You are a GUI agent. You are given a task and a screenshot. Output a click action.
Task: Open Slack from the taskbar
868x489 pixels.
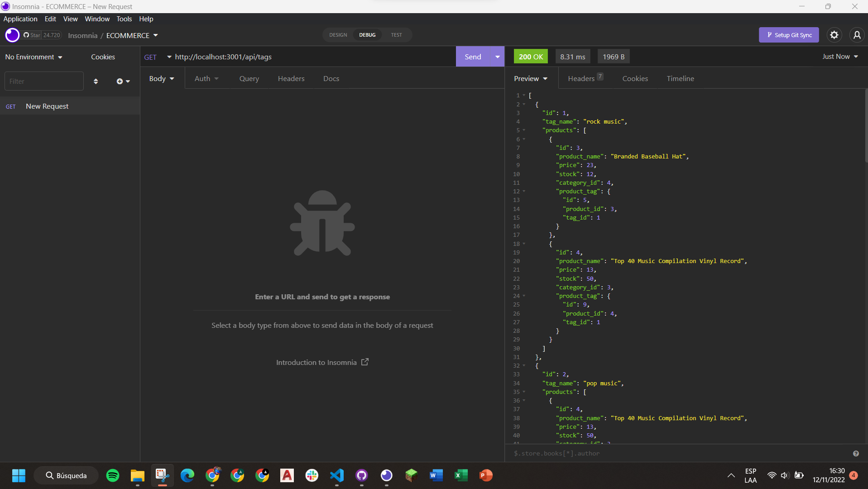pyautogui.click(x=312, y=475)
